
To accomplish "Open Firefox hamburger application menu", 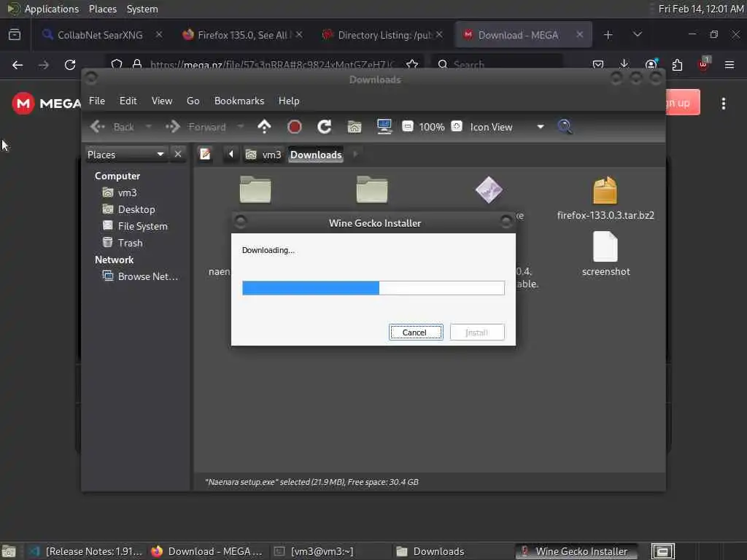I will (x=729, y=65).
